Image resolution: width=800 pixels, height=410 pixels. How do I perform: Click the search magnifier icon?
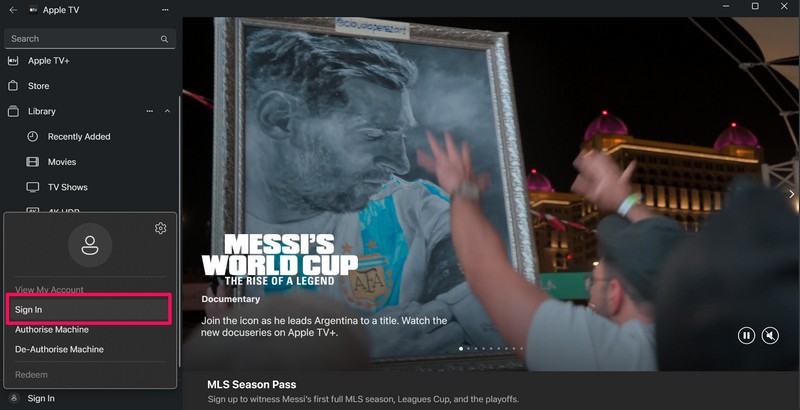click(x=164, y=39)
